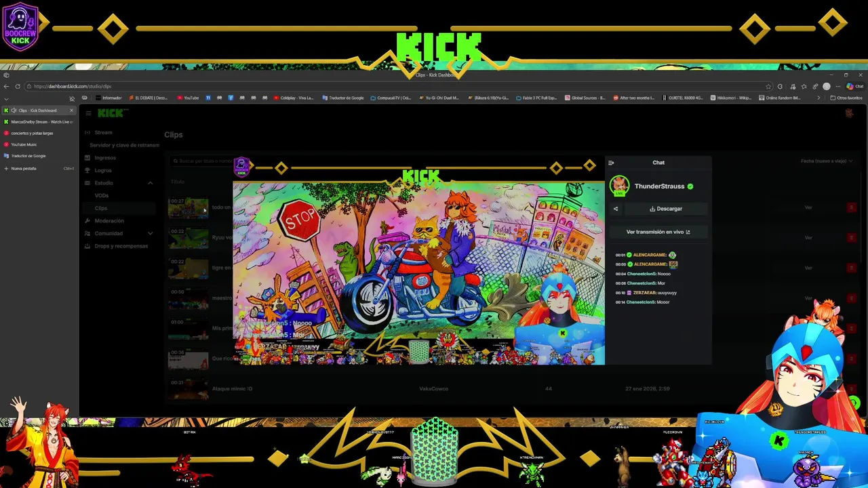Show more bookmarks with the overflow chevron
Viewport: 868px width, 488px height.
tap(818, 98)
